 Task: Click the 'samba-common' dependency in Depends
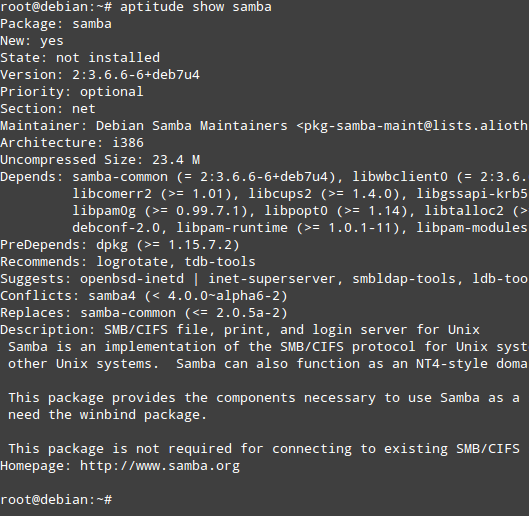point(120,177)
